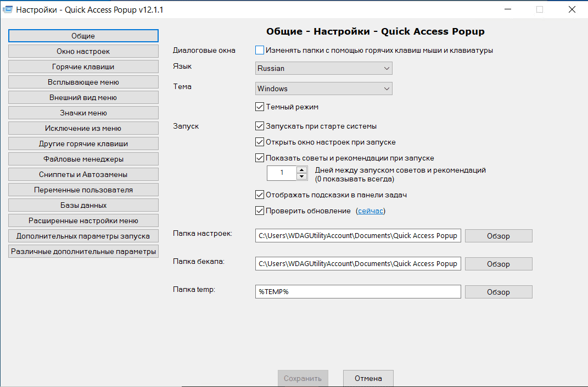
Task: Open Дополнительных параметры запуска section
Action: pyautogui.click(x=83, y=236)
